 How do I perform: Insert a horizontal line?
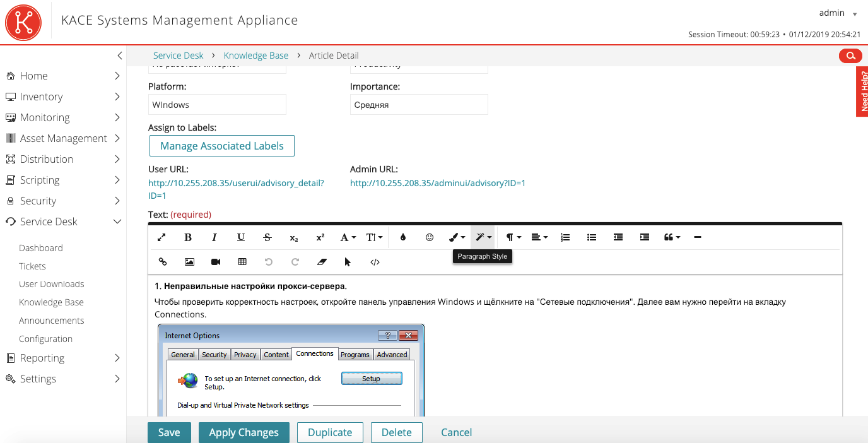pos(698,237)
